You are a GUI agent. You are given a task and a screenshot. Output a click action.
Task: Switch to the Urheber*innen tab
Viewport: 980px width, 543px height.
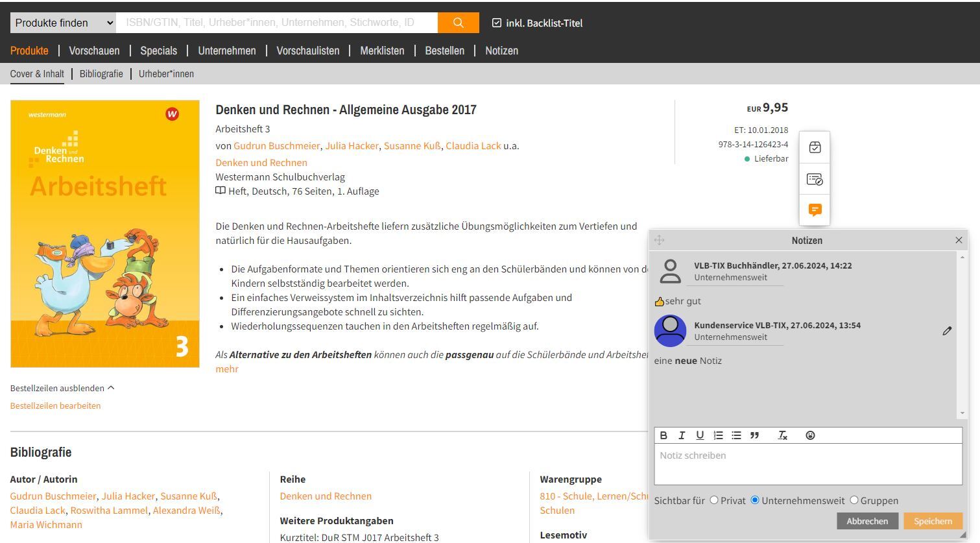[166, 74]
